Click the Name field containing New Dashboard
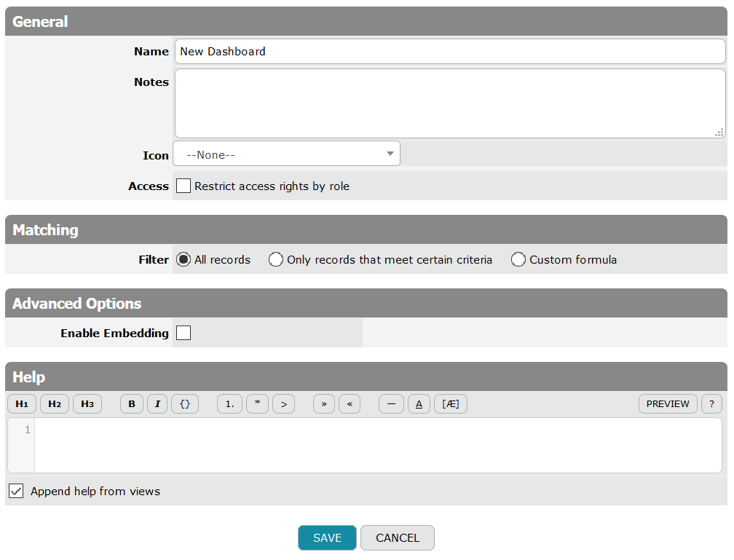 [450, 52]
